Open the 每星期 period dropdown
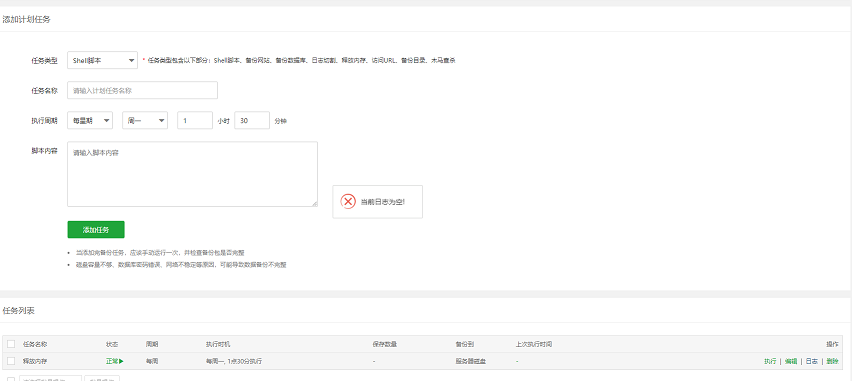The width and height of the screenshot is (852, 381). pos(90,121)
